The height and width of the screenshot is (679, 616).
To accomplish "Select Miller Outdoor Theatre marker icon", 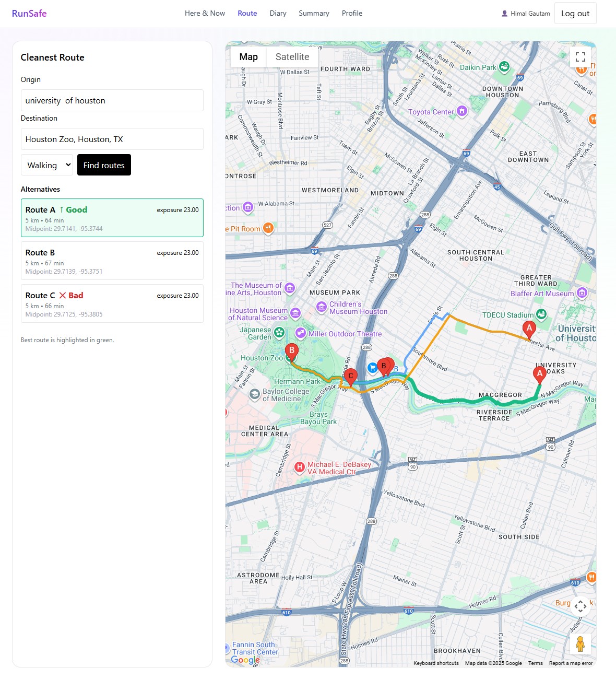I will [x=301, y=333].
